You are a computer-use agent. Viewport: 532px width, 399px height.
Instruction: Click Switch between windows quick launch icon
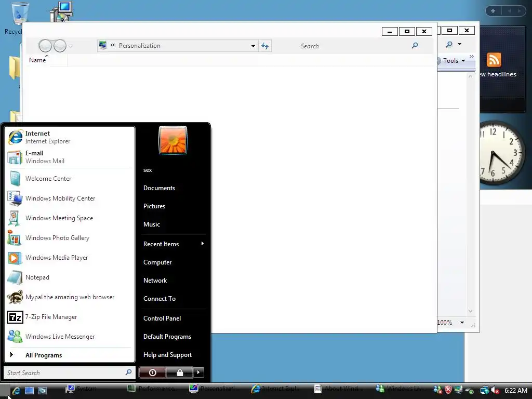click(43, 391)
